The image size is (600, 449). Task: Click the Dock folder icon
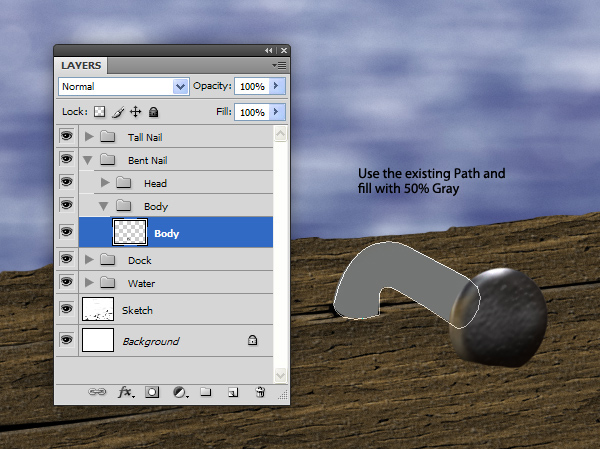(108, 260)
